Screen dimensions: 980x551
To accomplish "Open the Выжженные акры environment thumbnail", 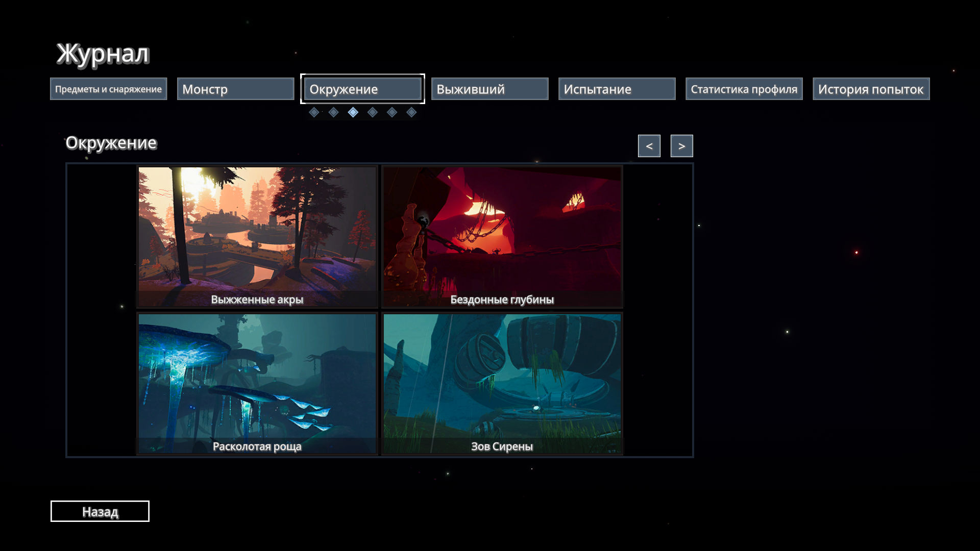I will [x=257, y=237].
